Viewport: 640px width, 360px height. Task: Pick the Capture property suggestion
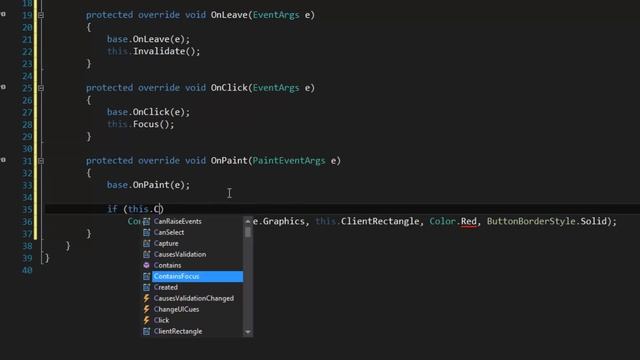tap(166, 243)
